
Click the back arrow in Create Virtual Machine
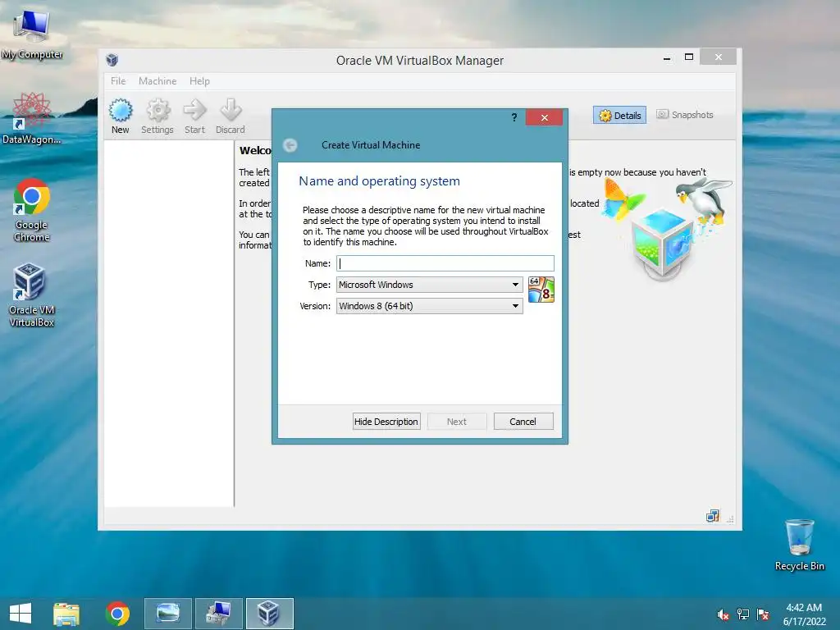[x=290, y=145]
